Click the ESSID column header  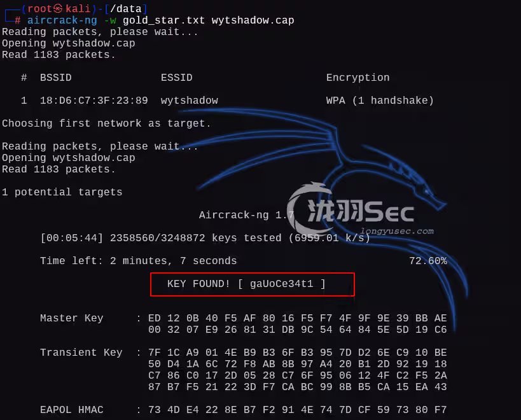coord(177,78)
